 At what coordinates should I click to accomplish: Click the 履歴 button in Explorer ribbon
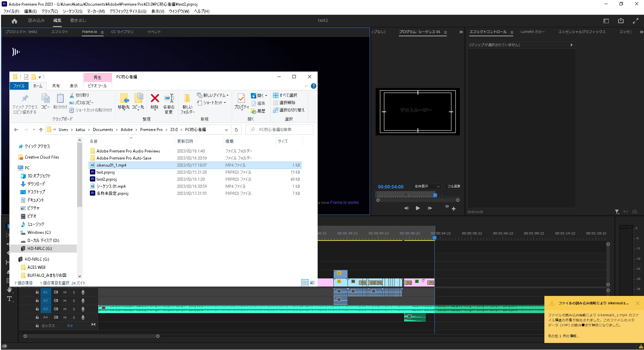click(x=258, y=111)
